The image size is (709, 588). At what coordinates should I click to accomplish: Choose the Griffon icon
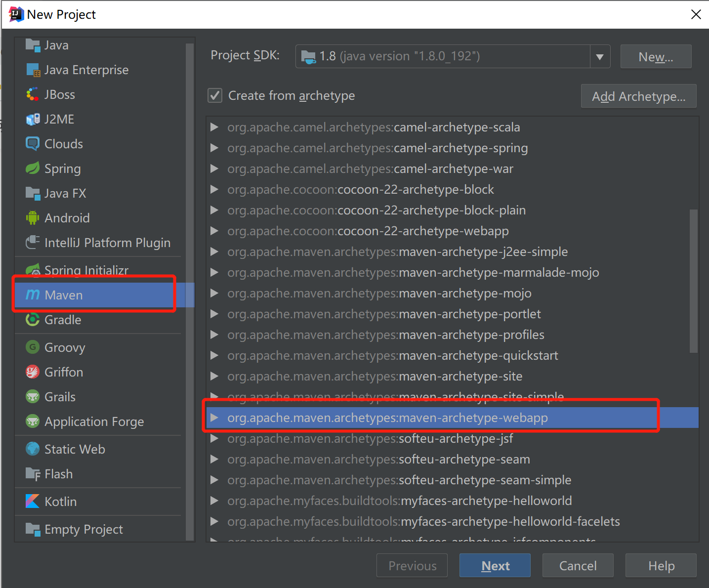(x=33, y=372)
